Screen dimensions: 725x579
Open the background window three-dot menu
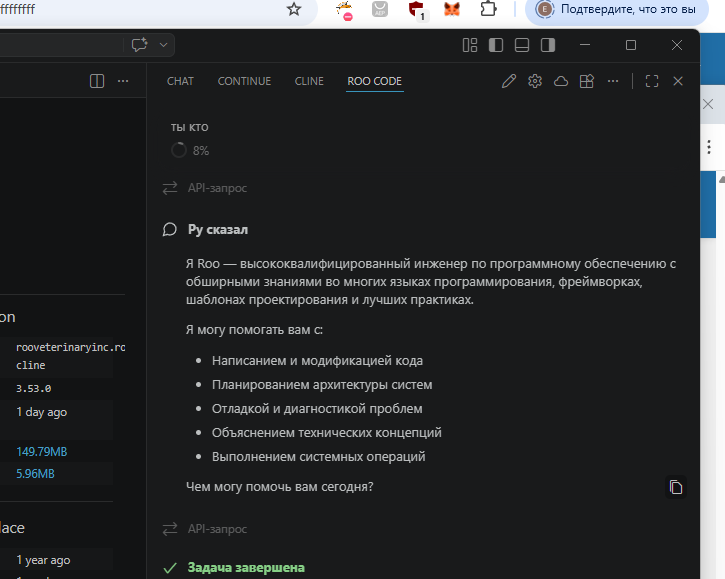[709, 147]
